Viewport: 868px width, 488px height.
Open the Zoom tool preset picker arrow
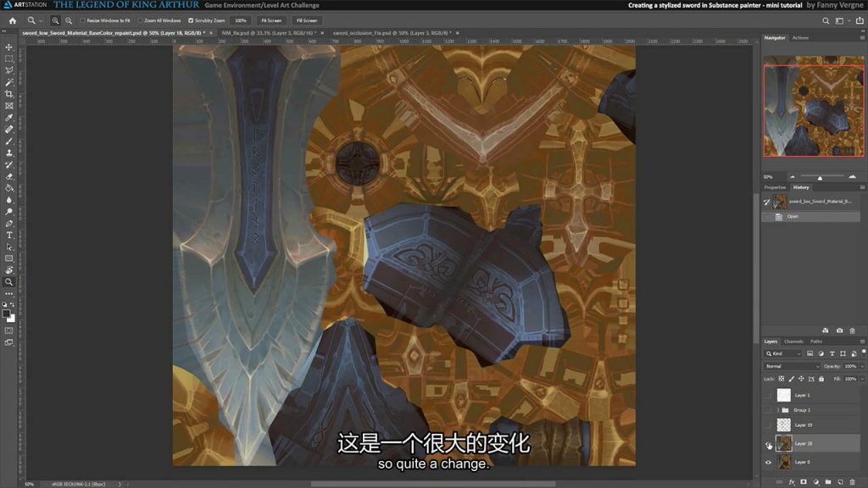41,21
